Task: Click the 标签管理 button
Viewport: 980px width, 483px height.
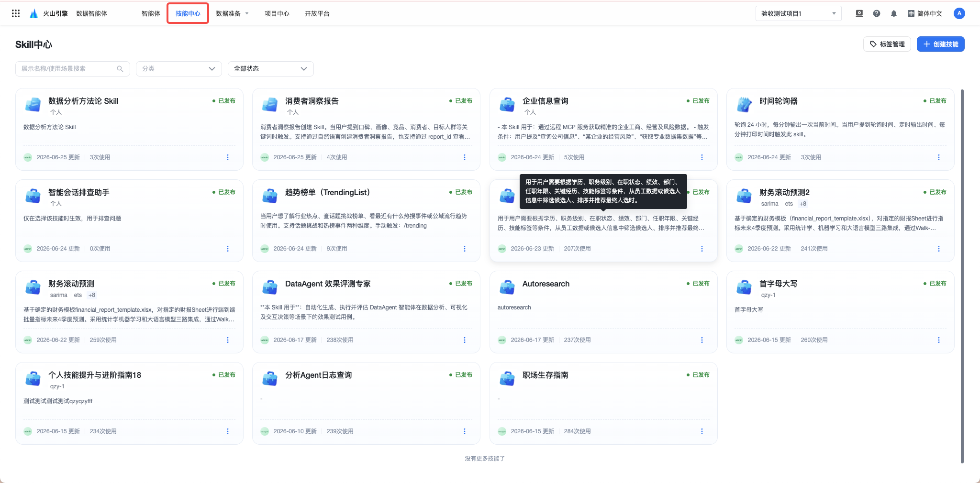Action: 887,44
